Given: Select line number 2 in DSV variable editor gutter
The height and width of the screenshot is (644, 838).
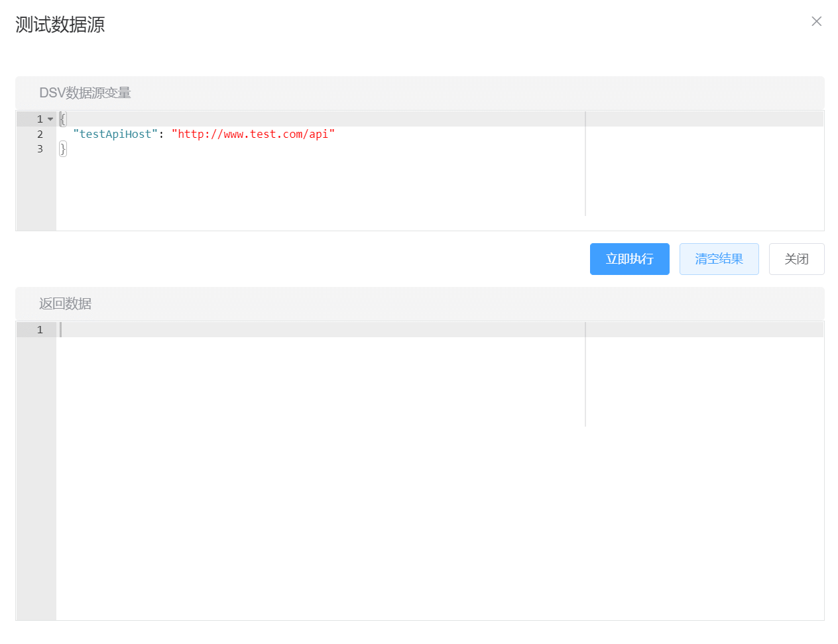Looking at the screenshot, I should (40, 134).
